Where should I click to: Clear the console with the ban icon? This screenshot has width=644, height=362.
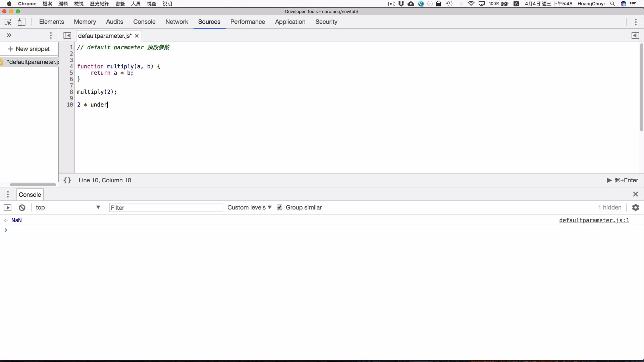point(21,207)
